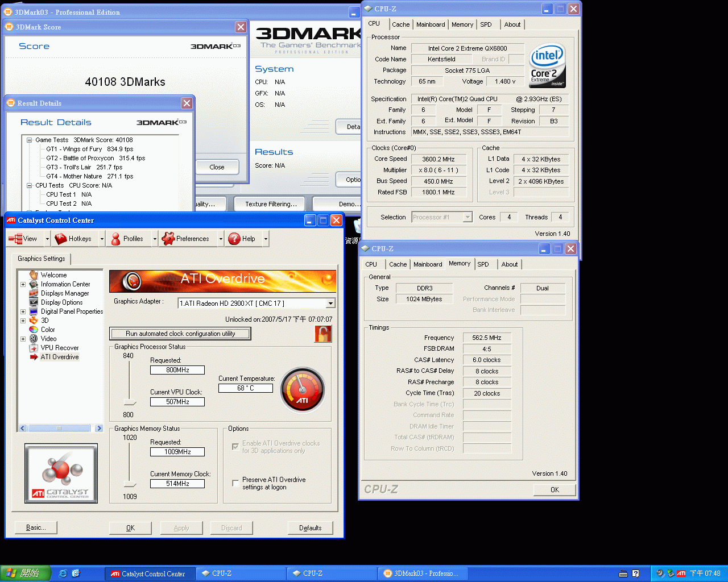Open the Graphics Adapter dropdown

coord(330,304)
